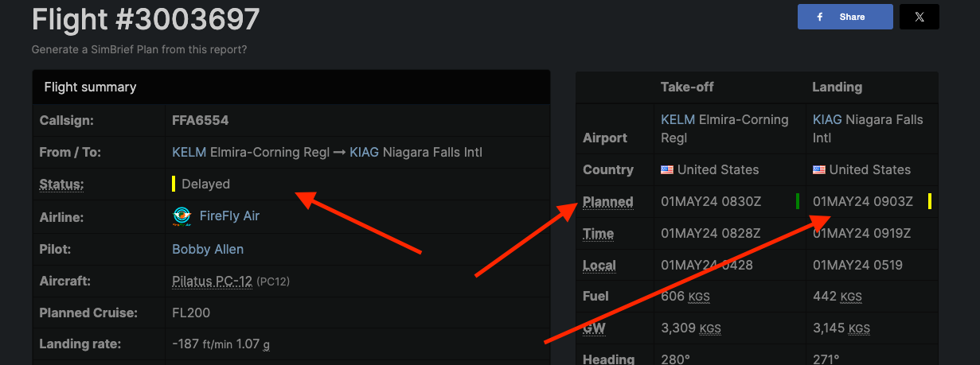Screen dimensions: 980x365
Task: Click the KGS unit beside 606 fuel
Action: pos(698,297)
